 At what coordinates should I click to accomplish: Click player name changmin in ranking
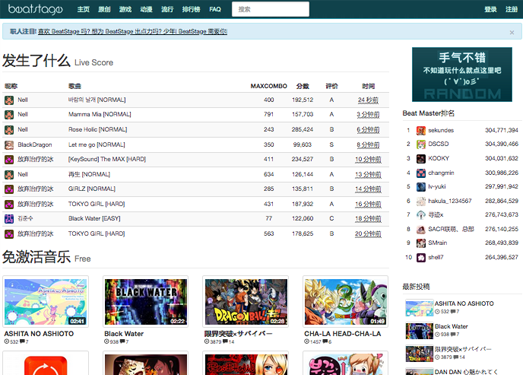[x=441, y=173]
